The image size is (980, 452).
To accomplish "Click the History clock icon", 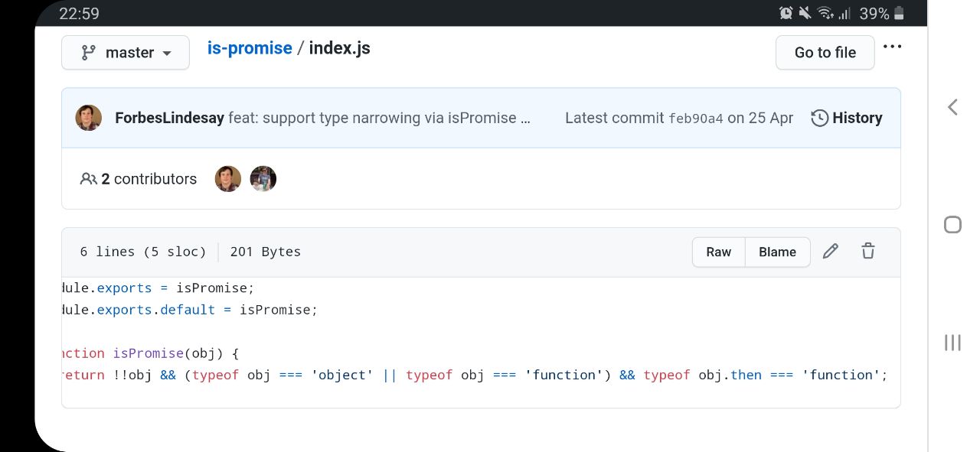I will [819, 118].
